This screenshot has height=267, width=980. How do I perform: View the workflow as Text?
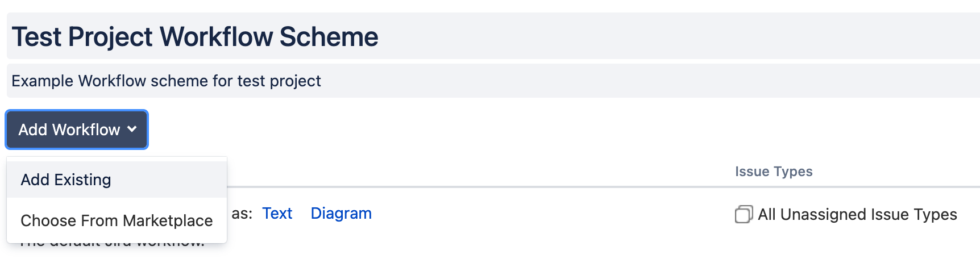[x=277, y=214]
